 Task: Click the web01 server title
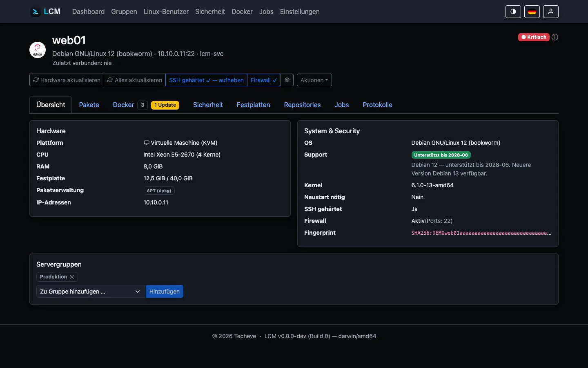pos(69,40)
